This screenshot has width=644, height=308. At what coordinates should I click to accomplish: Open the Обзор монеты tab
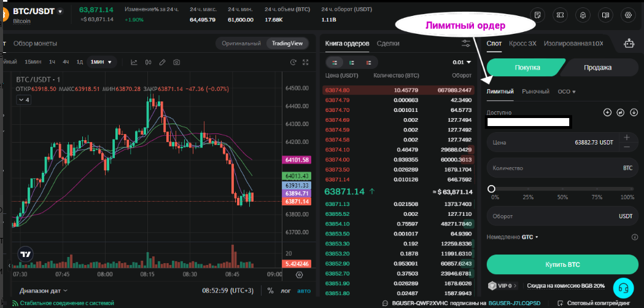[x=35, y=43]
